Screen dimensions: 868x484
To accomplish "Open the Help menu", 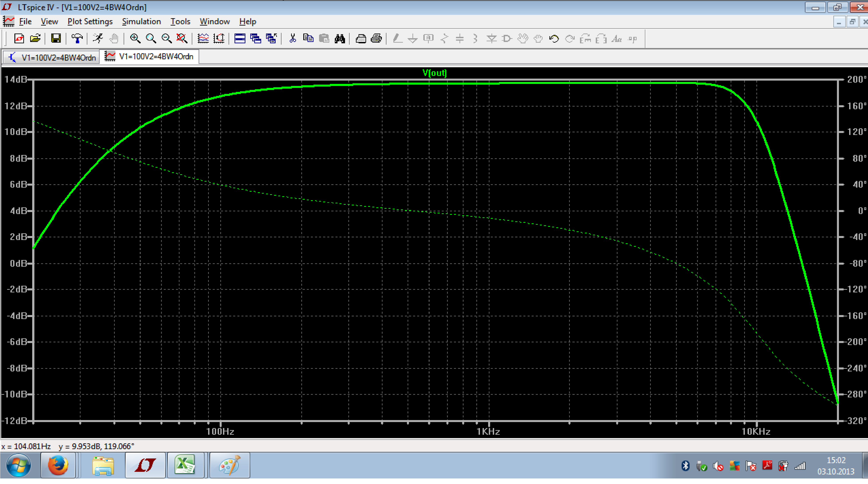I will click(248, 22).
